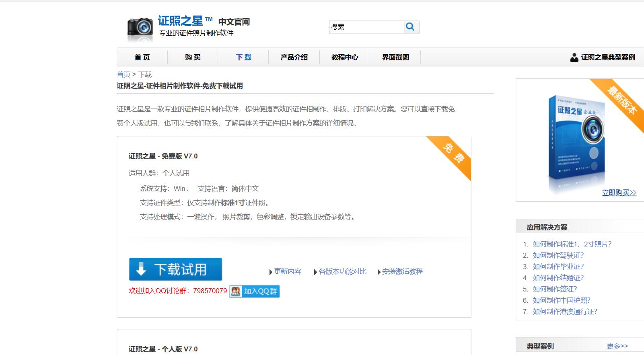Screen dimensions: 644x355
Task: Click the arrow before 更新内容
Action: pyautogui.click(x=271, y=272)
